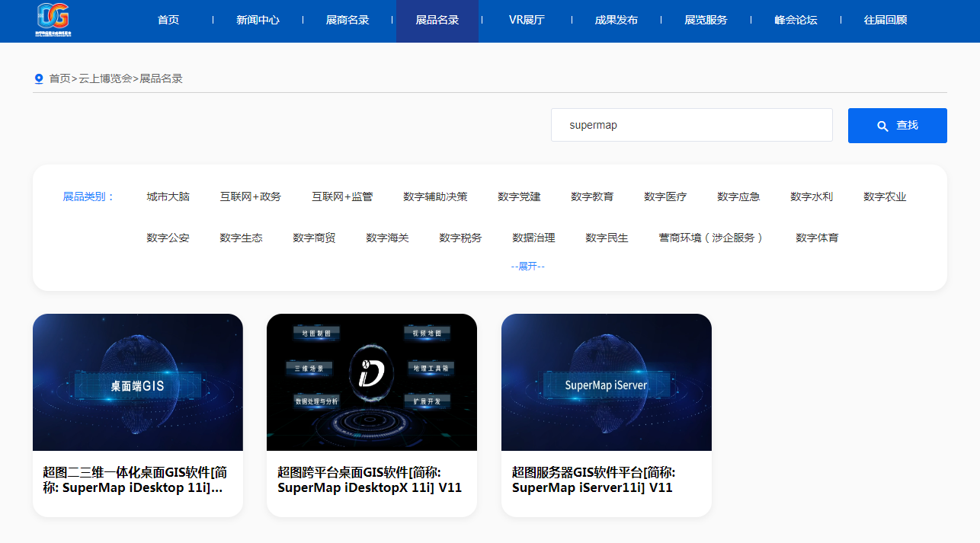Click 云上博览会 in the breadcrumb
Viewport: 980px width, 543px height.
click(105, 78)
